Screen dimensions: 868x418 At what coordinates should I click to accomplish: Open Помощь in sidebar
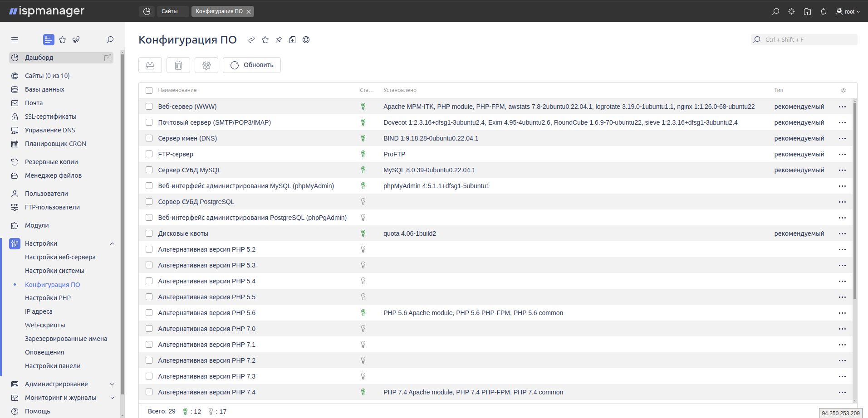click(x=37, y=411)
